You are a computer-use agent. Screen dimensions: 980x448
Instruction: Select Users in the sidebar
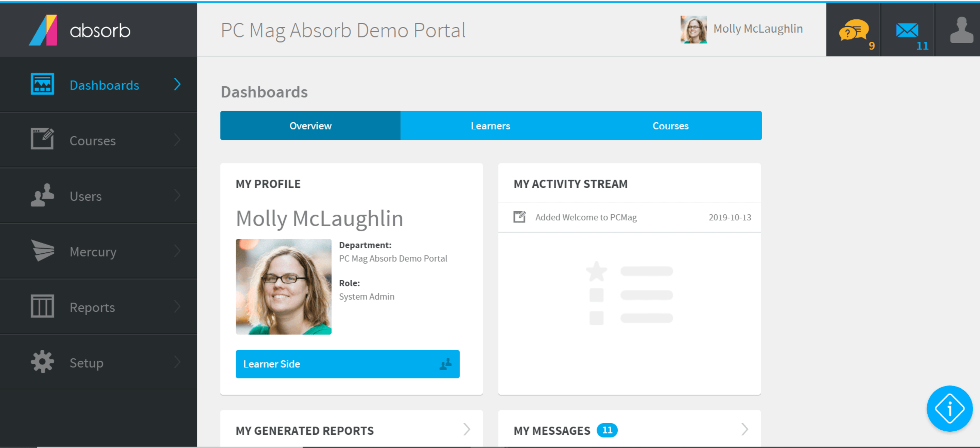point(99,196)
